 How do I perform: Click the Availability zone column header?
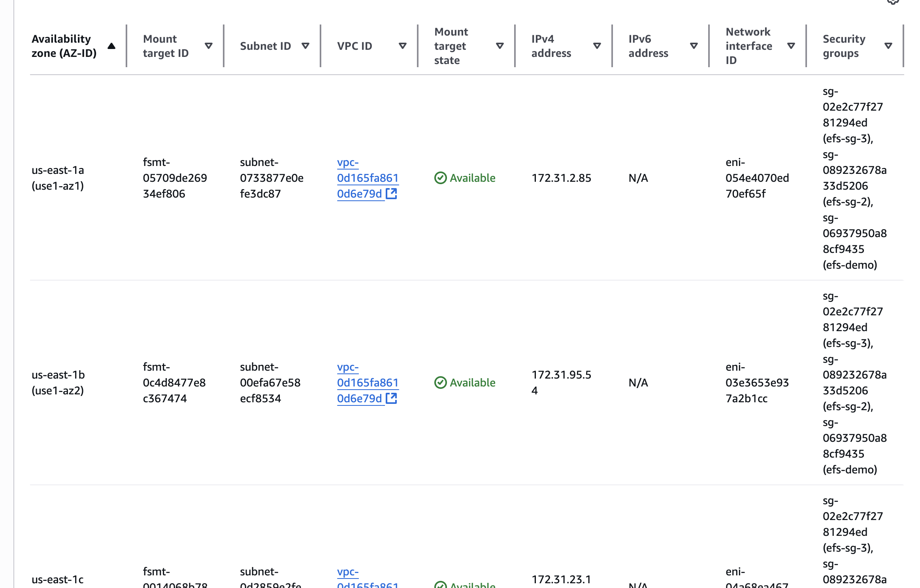click(x=64, y=46)
